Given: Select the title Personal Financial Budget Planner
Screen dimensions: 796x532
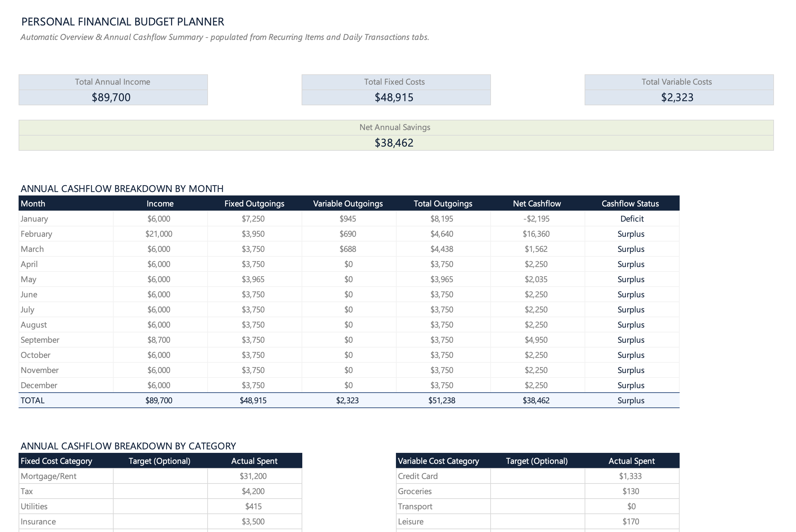Looking at the screenshot, I should (x=123, y=22).
